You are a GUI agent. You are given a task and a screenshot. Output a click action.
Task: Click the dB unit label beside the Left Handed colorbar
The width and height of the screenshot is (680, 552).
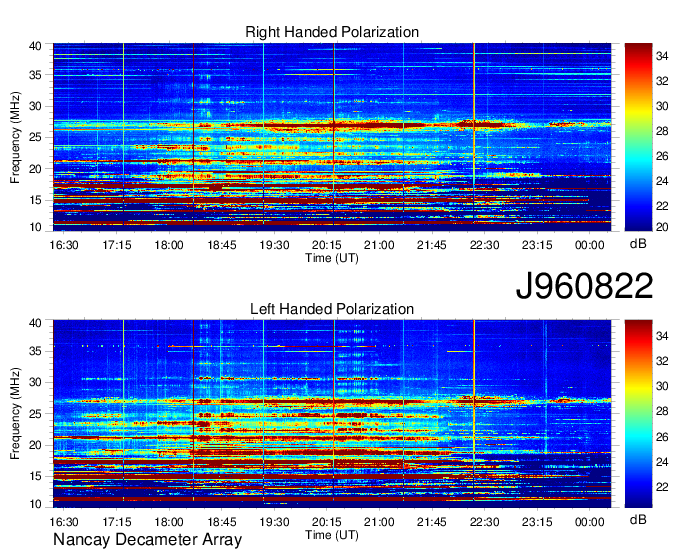tap(638, 519)
